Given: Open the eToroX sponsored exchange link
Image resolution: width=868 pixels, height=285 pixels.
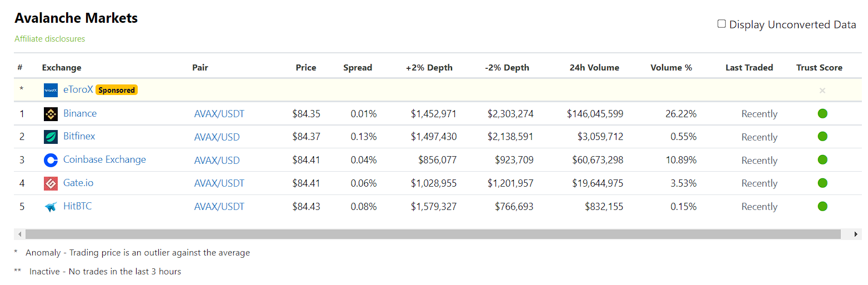Looking at the screenshot, I should (78, 89).
